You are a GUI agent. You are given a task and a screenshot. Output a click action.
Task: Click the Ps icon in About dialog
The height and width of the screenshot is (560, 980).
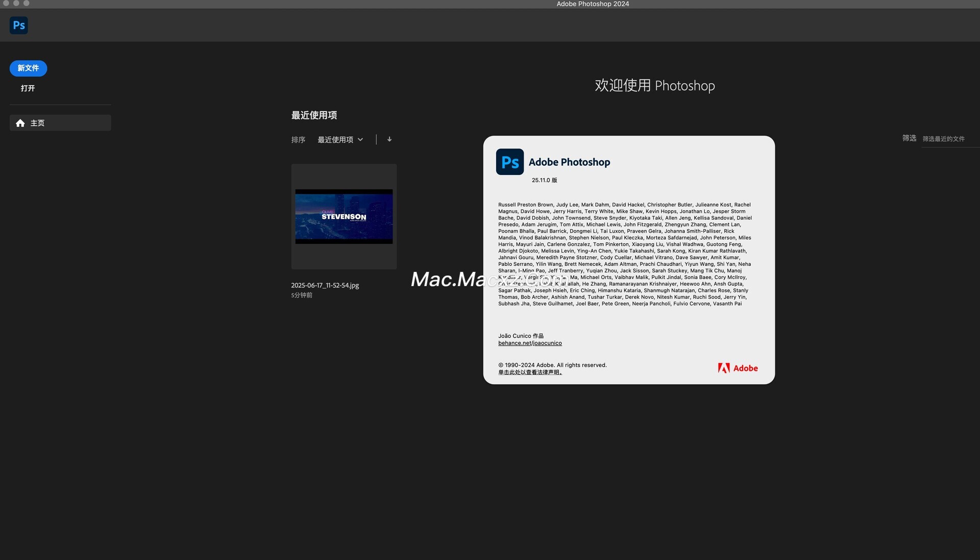509,162
